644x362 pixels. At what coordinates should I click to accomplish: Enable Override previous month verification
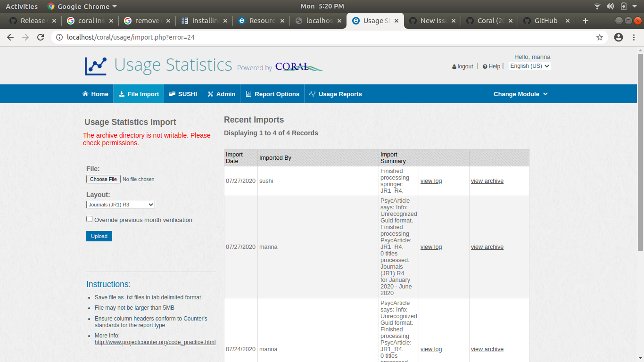[x=89, y=219]
